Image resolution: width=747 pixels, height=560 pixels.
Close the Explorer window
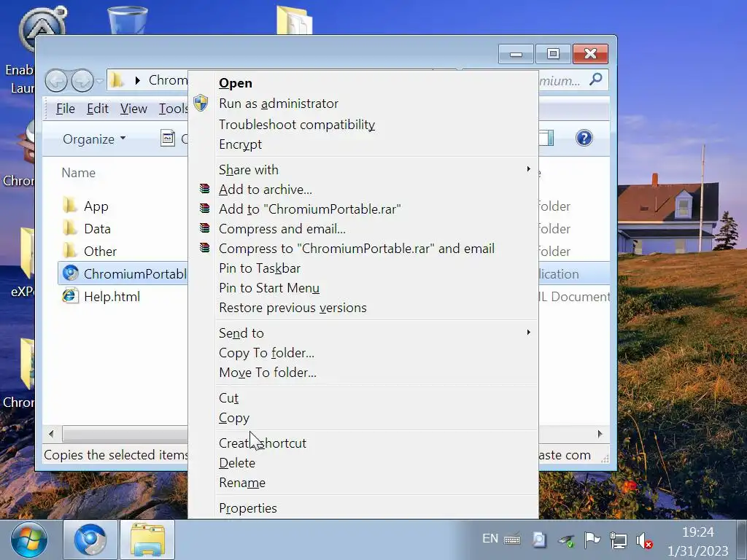pyautogui.click(x=590, y=54)
